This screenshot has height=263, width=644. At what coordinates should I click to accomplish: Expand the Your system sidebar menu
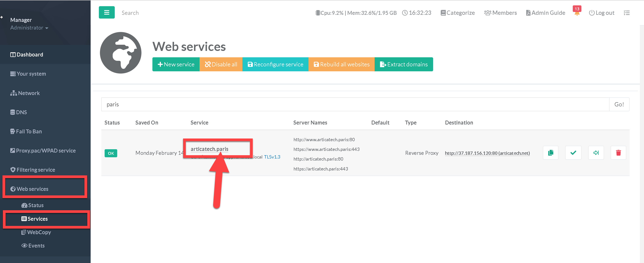31,74
